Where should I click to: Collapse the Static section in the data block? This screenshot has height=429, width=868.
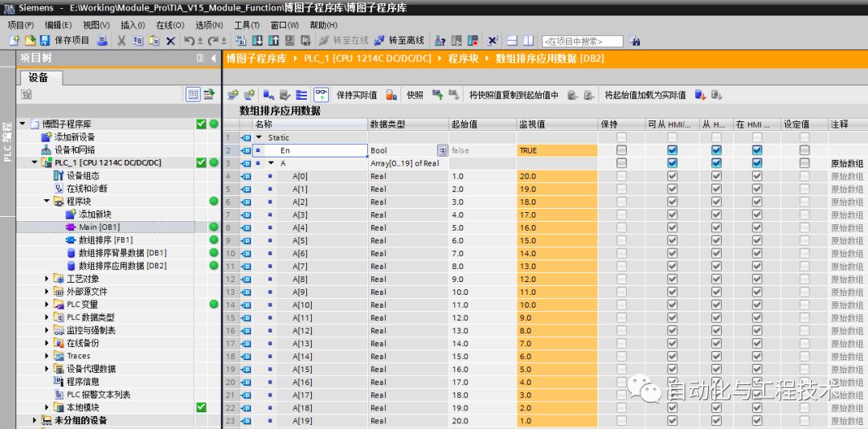click(x=259, y=137)
